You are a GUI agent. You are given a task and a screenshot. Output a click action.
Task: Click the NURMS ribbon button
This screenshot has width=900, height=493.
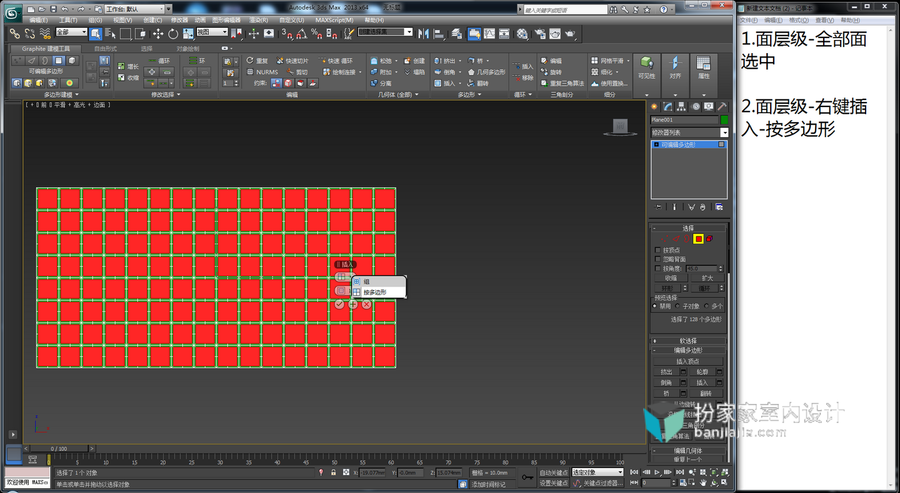pyautogui.click(x=262, y=72)
